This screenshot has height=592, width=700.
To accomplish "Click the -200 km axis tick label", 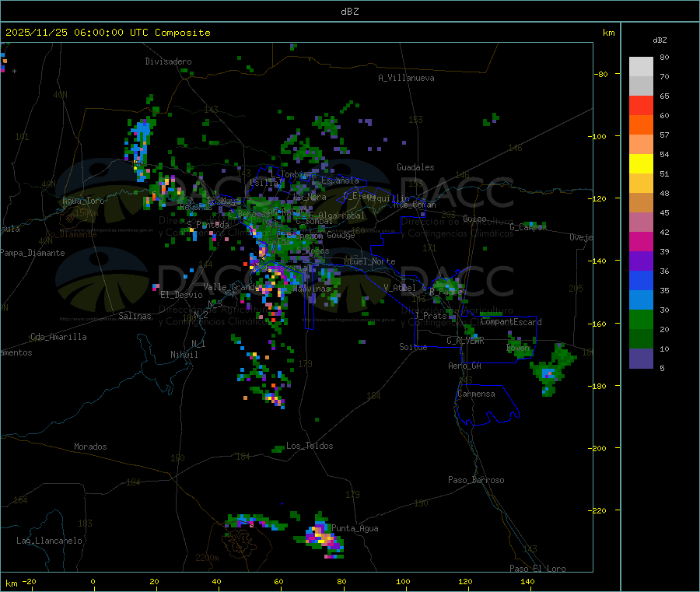I will point(597,448).
